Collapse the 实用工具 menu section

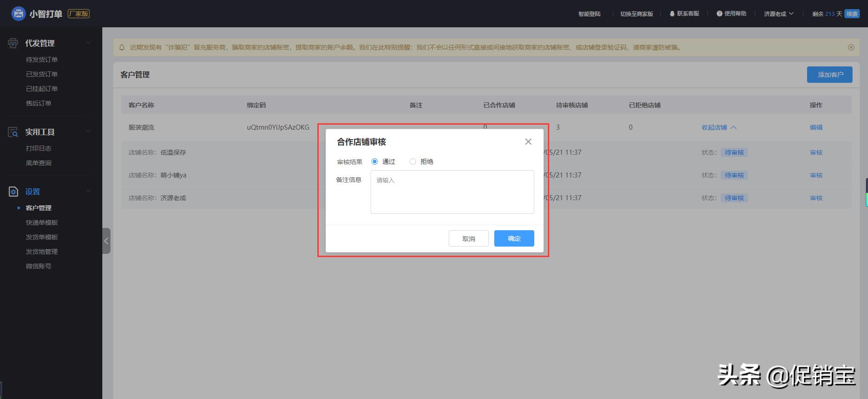coord(88,131)
